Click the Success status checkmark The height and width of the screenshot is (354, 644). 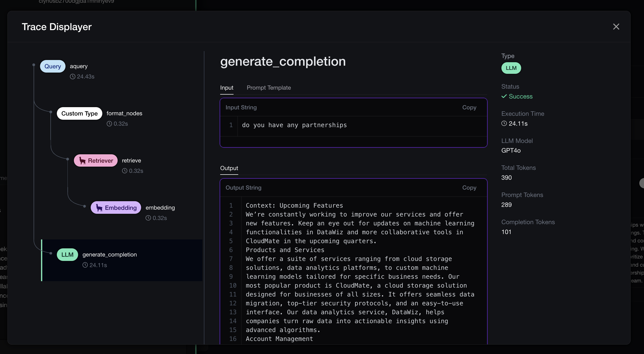[x=504, y=97]
